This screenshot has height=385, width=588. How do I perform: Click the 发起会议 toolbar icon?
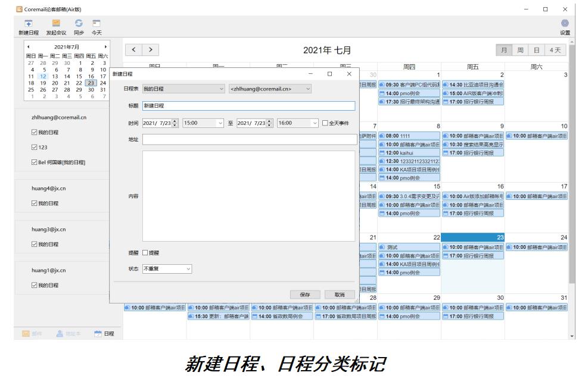click(x=56, y=23)
